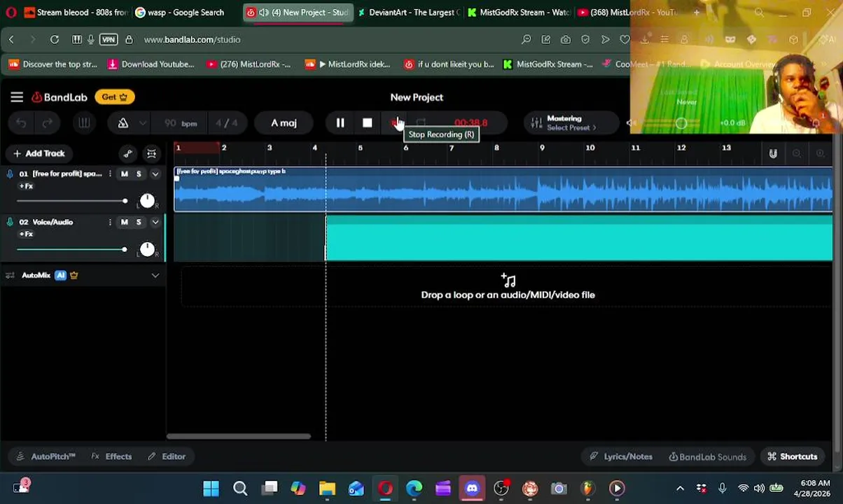Open Voice/Audio track three-dot menu
Screen dimensions: 843x504
click(110, 222)
